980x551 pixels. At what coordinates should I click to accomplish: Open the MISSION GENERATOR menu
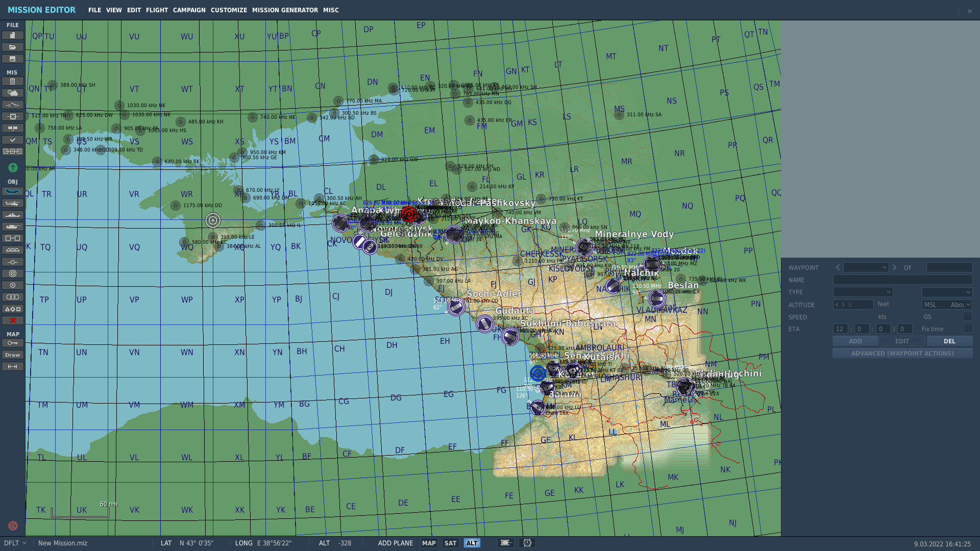(x=285, y=10)
